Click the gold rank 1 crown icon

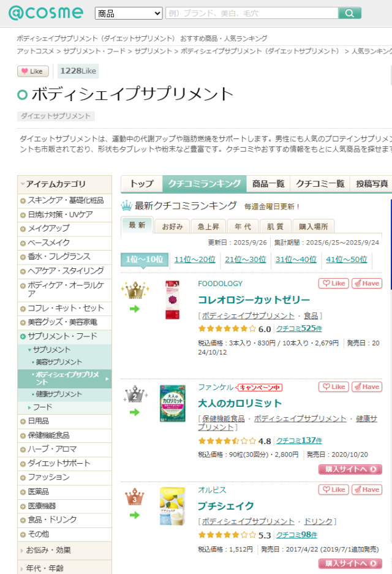pyautogui.click(x=135, y=289)
